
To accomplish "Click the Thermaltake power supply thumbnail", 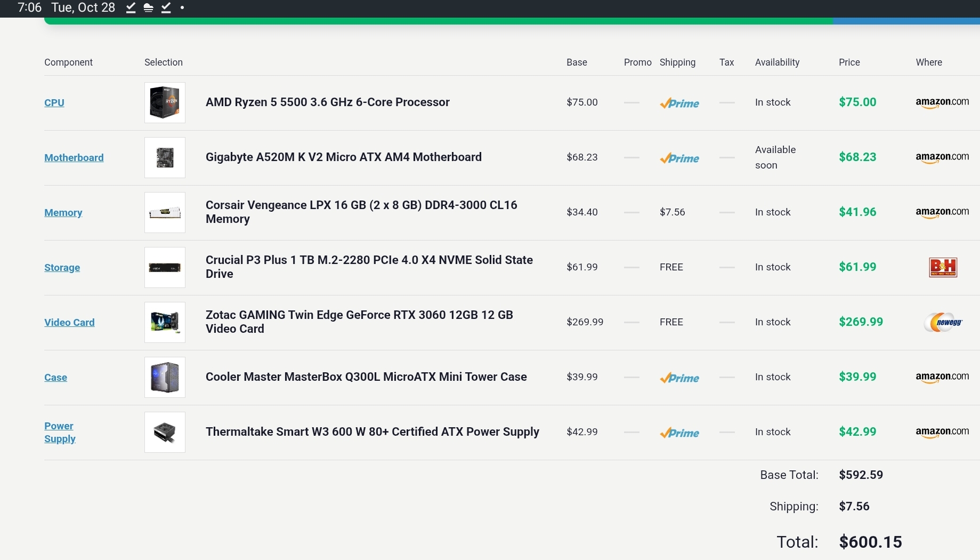I will [165, 432].
